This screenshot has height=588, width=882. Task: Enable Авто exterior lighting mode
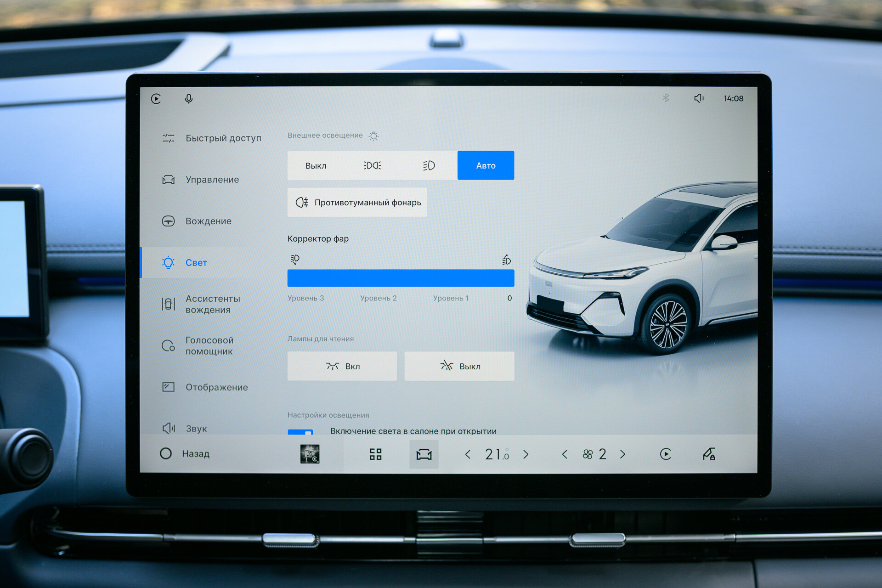point(486,165)
